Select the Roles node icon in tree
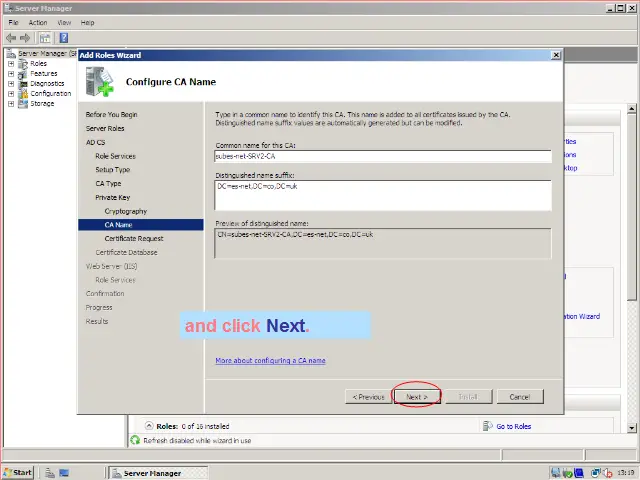The height and width of the screenshot is (480, 640). pos(23,63)
